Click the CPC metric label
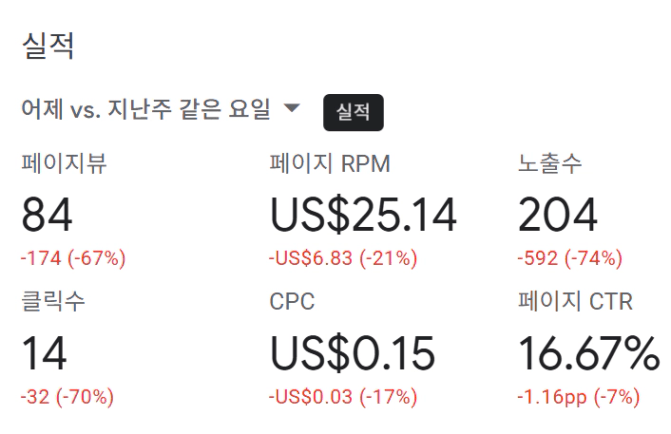Image resolution: width=671 pixels, height=434 pixels. [x=291, y=302]
